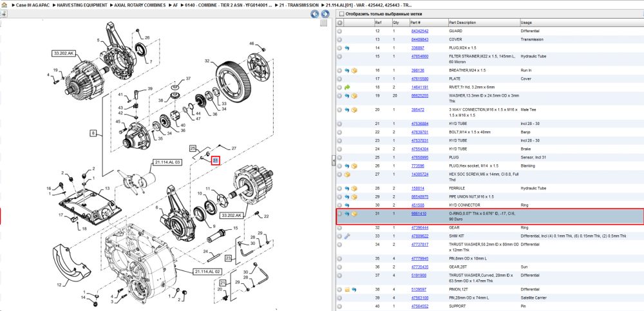
Task: Sort by the Part Description column header
Action: point(484,23)
